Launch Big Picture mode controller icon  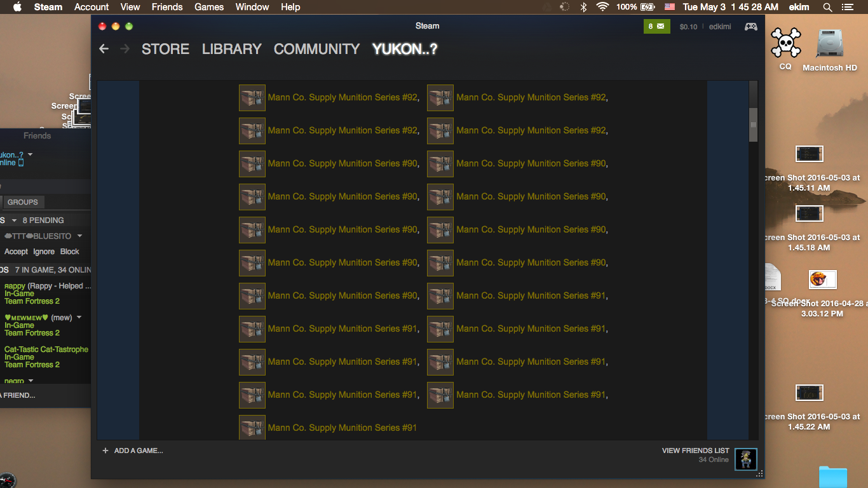[750, 27]
